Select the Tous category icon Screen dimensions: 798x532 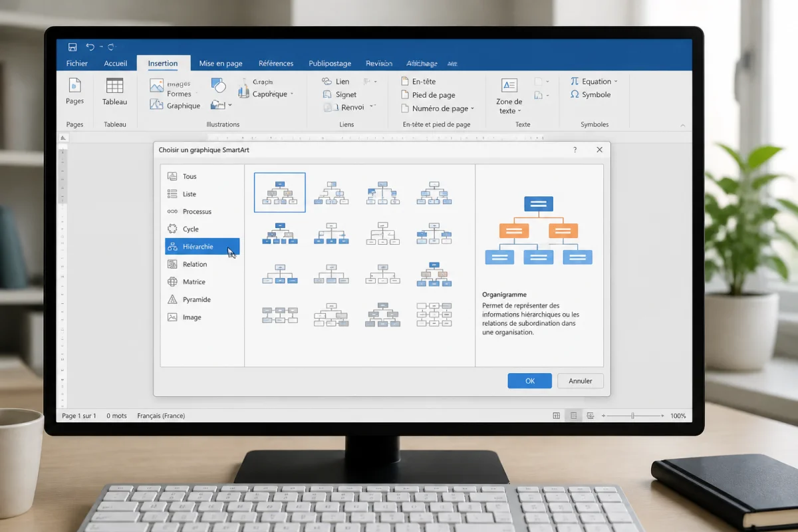coord(172,176)
